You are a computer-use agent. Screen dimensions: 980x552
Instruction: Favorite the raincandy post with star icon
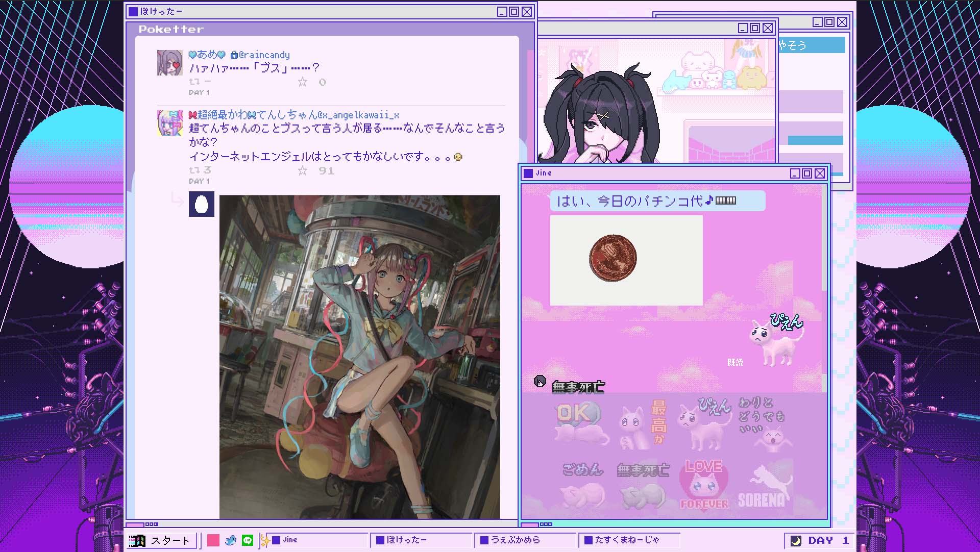(303, 82)
